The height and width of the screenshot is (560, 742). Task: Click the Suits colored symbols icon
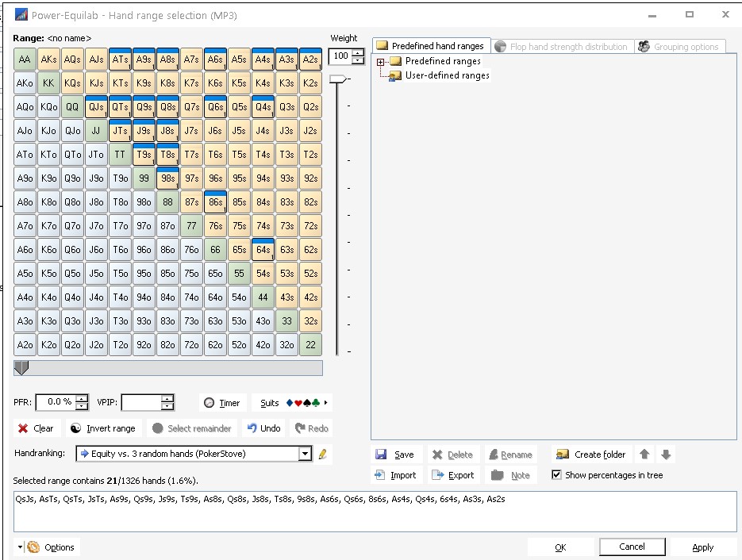(303, 402)
